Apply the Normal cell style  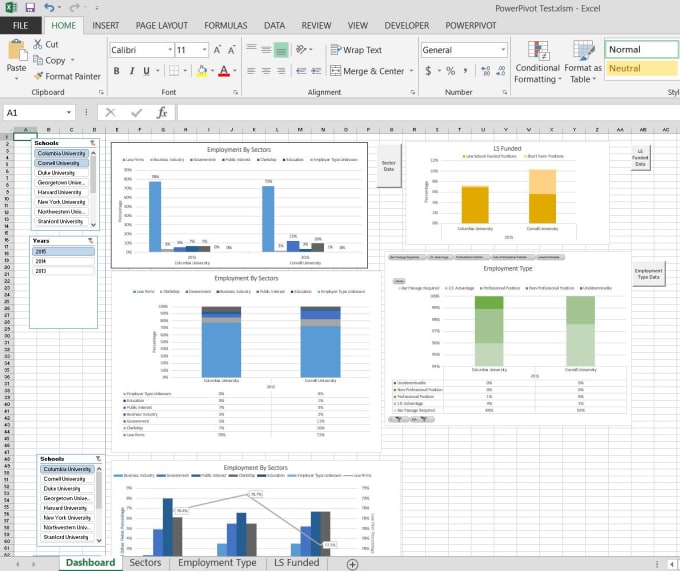click(x=641, y=49)
